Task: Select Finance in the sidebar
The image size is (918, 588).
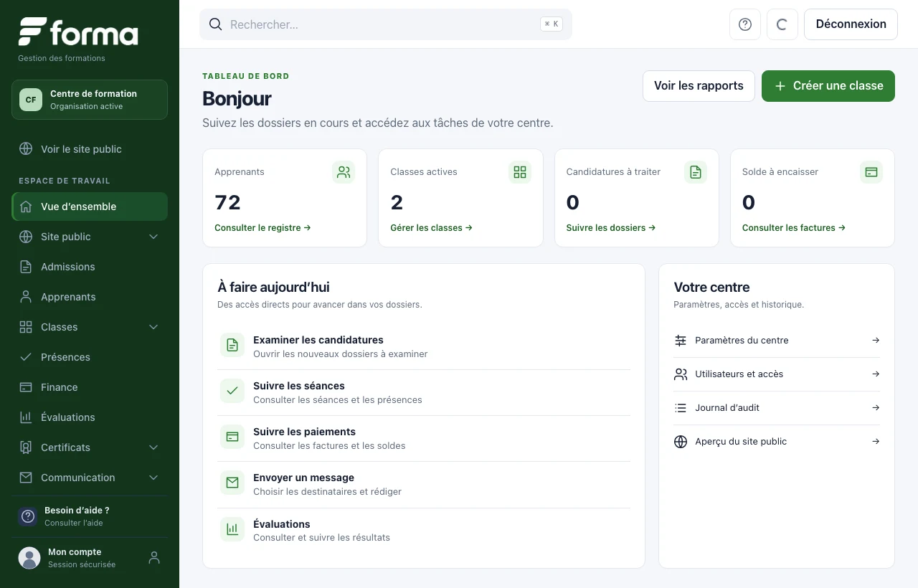Action: coord(90,387)
